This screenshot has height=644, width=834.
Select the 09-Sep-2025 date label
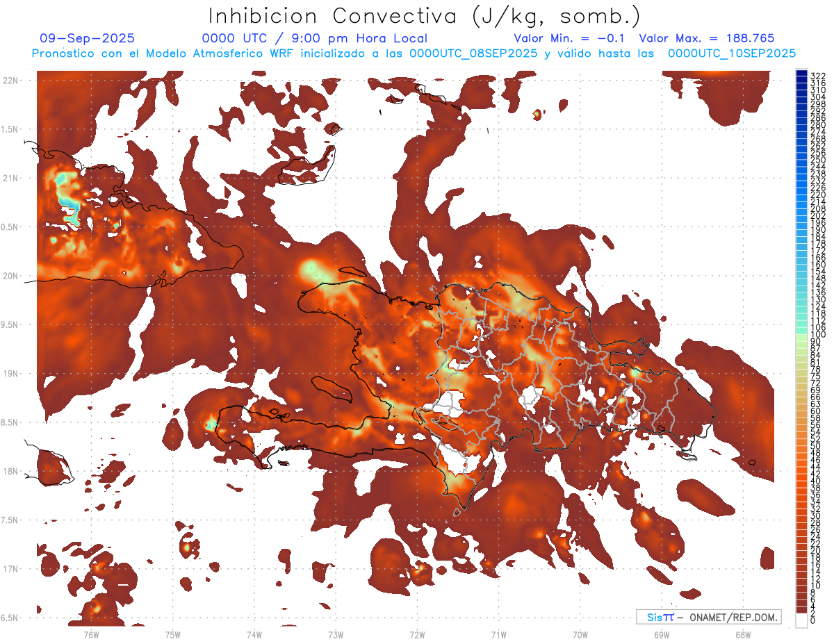click(x=88, y=39)
